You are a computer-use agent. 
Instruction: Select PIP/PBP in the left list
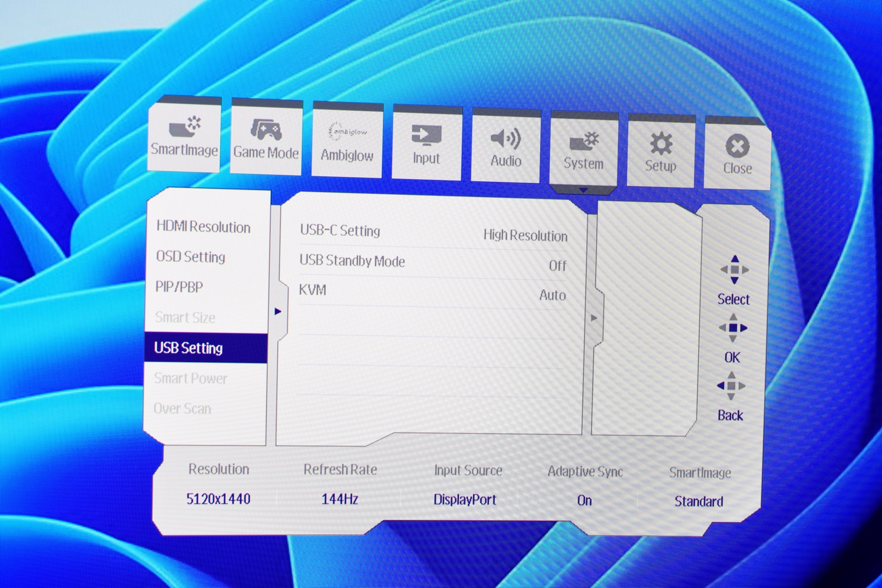coord(179,287)
